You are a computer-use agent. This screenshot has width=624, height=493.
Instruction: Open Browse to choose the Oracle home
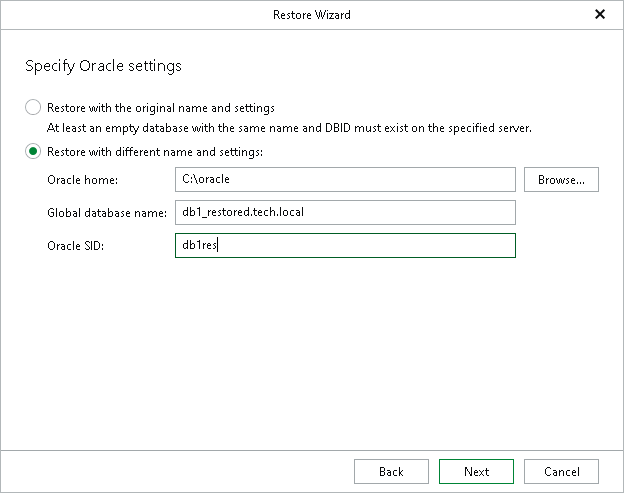coord(561,179)
